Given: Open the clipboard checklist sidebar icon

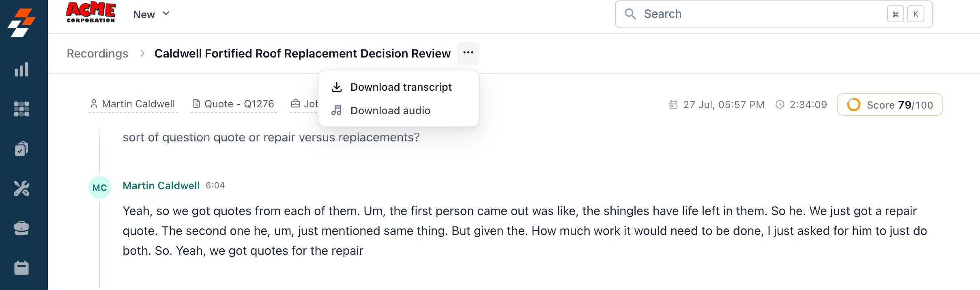Looking at the screenshot, I should click(21, 149).
